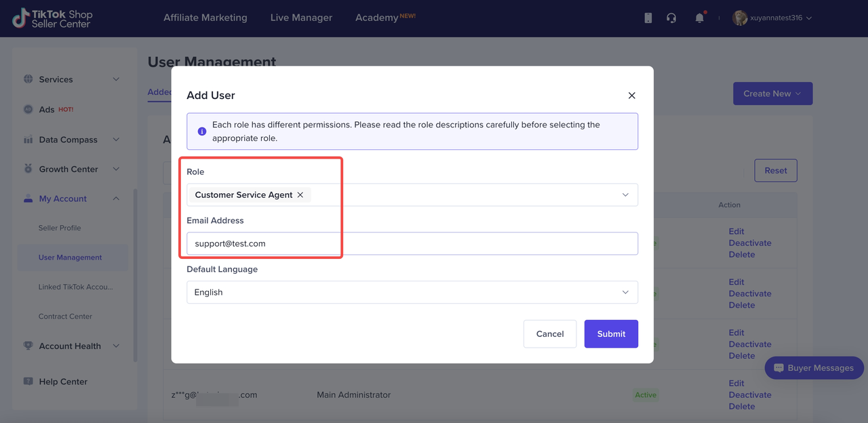Click the mobile phone icon in header
This screenshot has height=423, width=868.
coord(648,18)
